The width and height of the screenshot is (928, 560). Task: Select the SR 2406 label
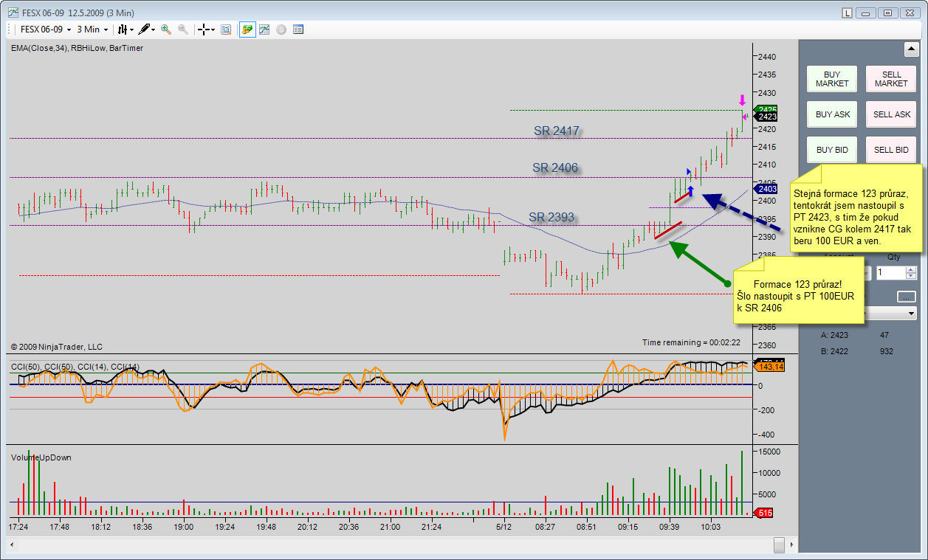point(555,168)
